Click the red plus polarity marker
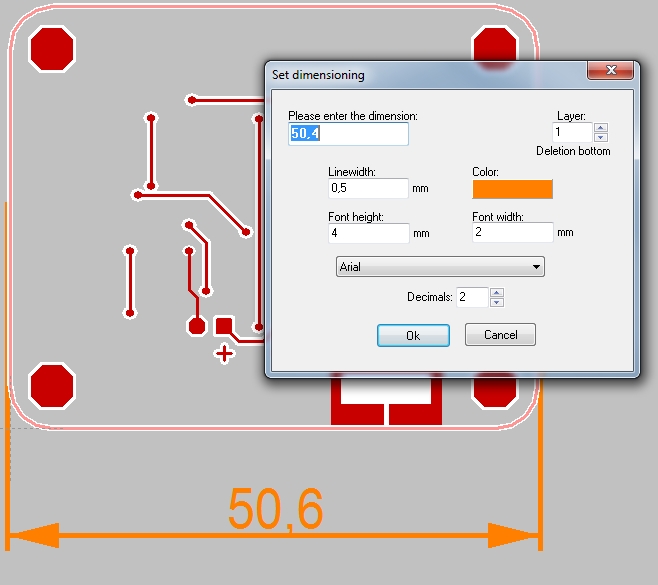The height and width of the screenshot is (585, 658). 224,352
